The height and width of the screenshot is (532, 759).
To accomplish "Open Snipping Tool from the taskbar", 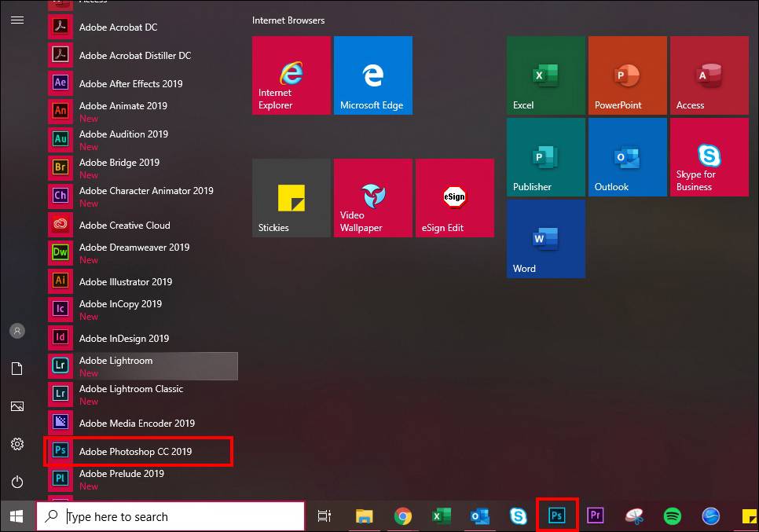I will (x=634, y=516).
